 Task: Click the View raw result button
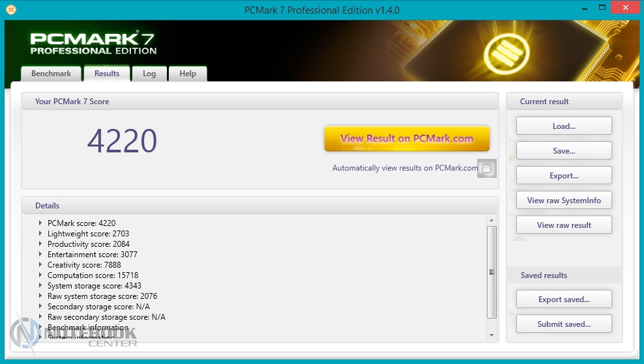[x=564, y=225]
